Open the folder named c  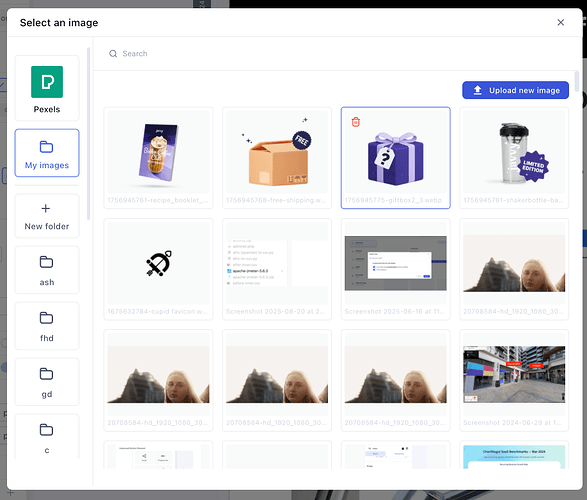(x=47, y=437)
